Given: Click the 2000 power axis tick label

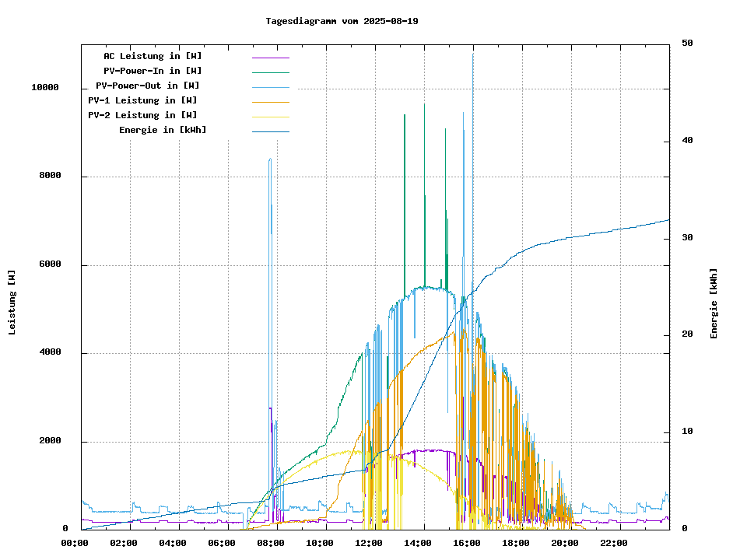Looking at the screenshot, I should 51,441.
